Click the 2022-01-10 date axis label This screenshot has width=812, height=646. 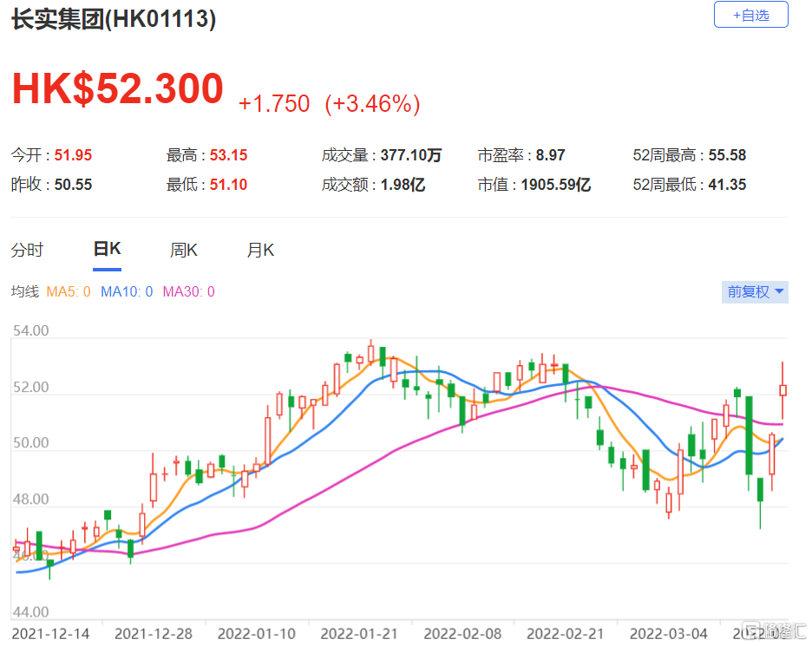(x=257, y=634)
